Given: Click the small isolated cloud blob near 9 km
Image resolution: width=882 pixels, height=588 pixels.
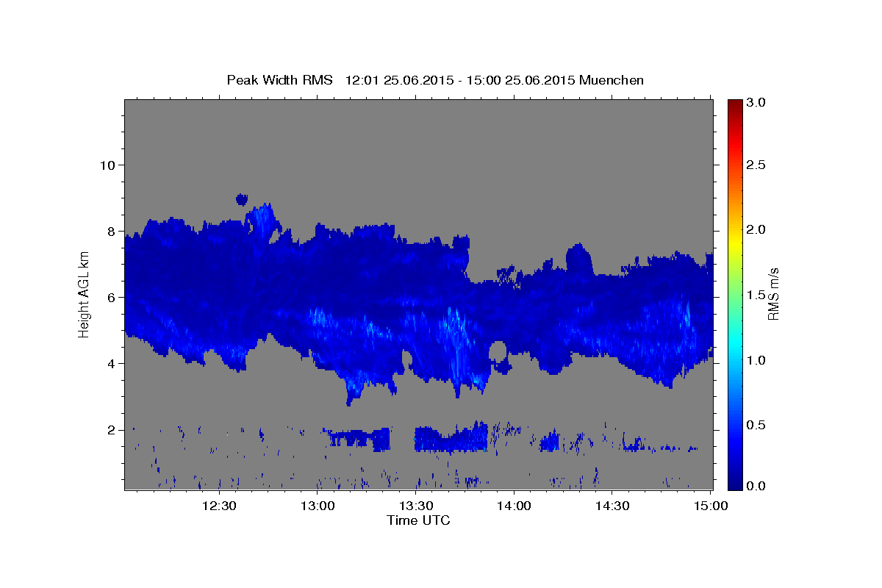Looking at the screenshot, I should [242, 198].
